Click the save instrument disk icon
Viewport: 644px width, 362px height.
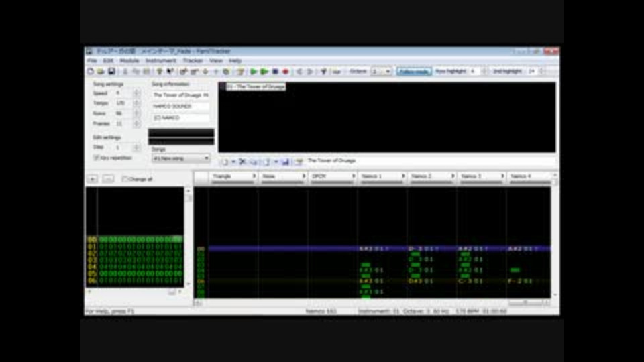285,162
